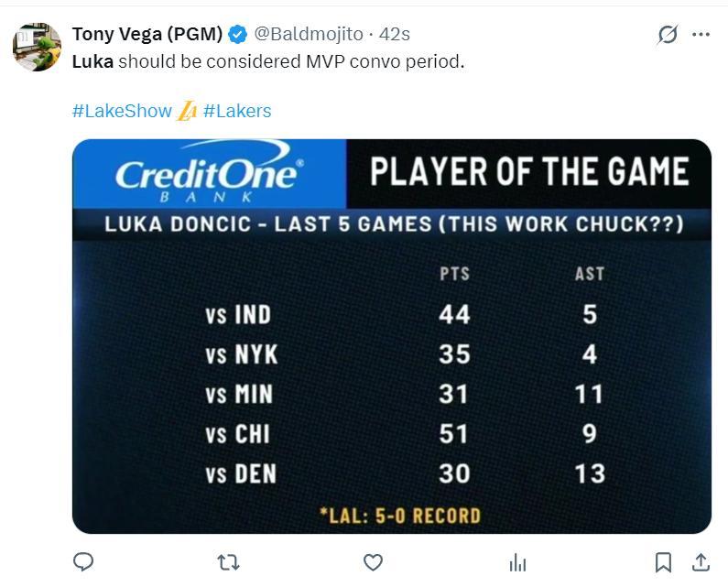This screenshot has height=587, width=728.
Task: Open the 42s timestamp link
Action: tap(395, 35)
